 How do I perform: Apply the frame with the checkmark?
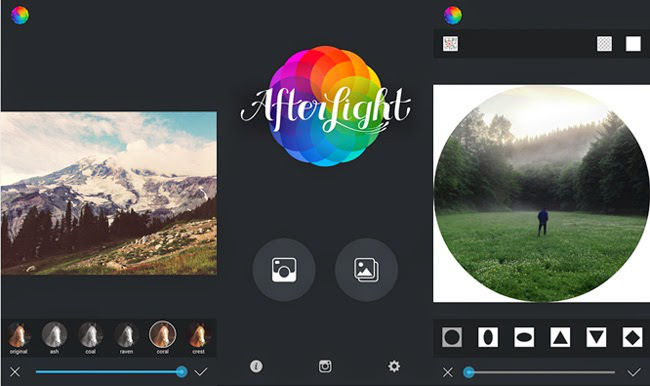pyautogui.click(x=634, y=372)
